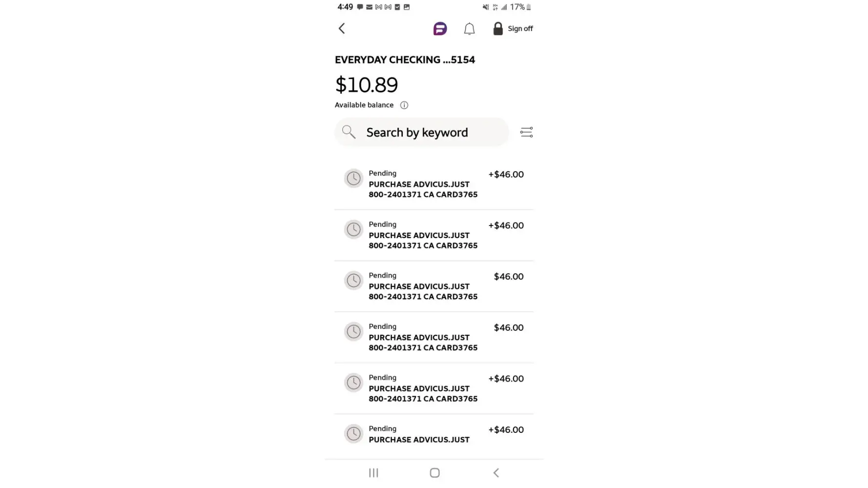The image size is (868, 488).
Task: Open the available balance info icon
Action: 404,105
